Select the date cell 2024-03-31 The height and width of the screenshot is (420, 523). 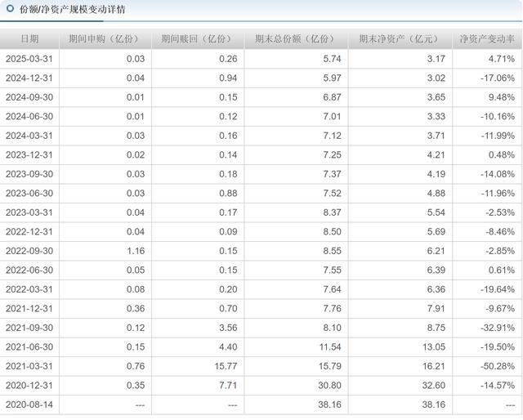(x=29, y=136)
